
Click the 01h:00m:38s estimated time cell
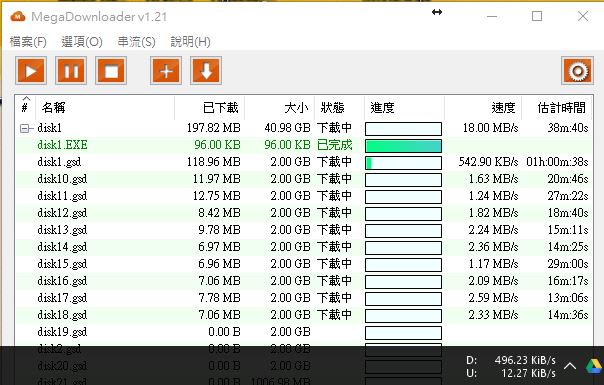pos(557,162)
